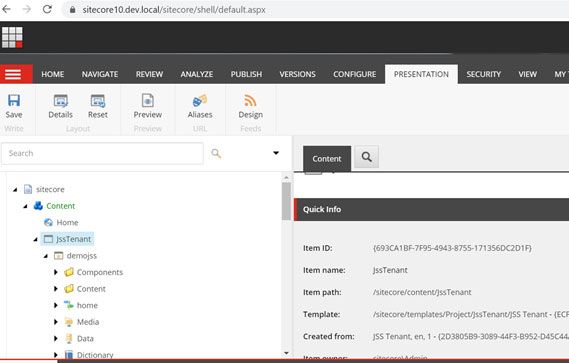Click the item path /sitecore/content/JssTenant
This screenshot has height=363, width=569.
coord(422,292)
